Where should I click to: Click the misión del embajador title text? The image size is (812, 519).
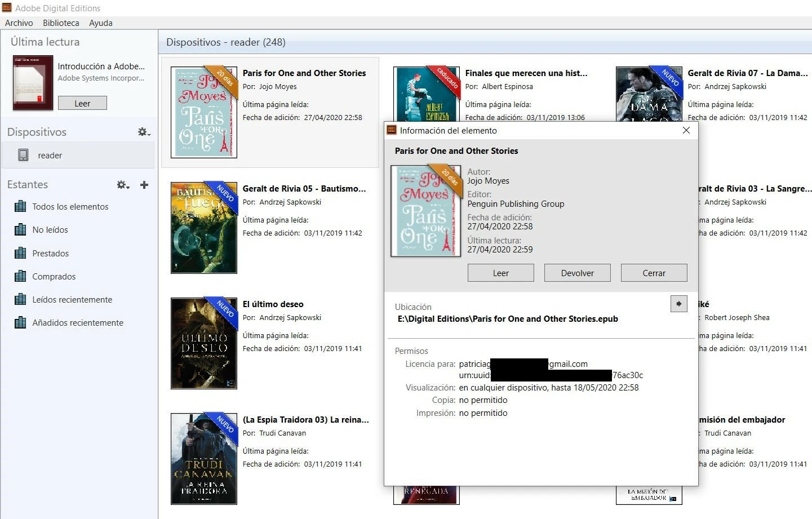pyautogui.click(x=742, y=420)
